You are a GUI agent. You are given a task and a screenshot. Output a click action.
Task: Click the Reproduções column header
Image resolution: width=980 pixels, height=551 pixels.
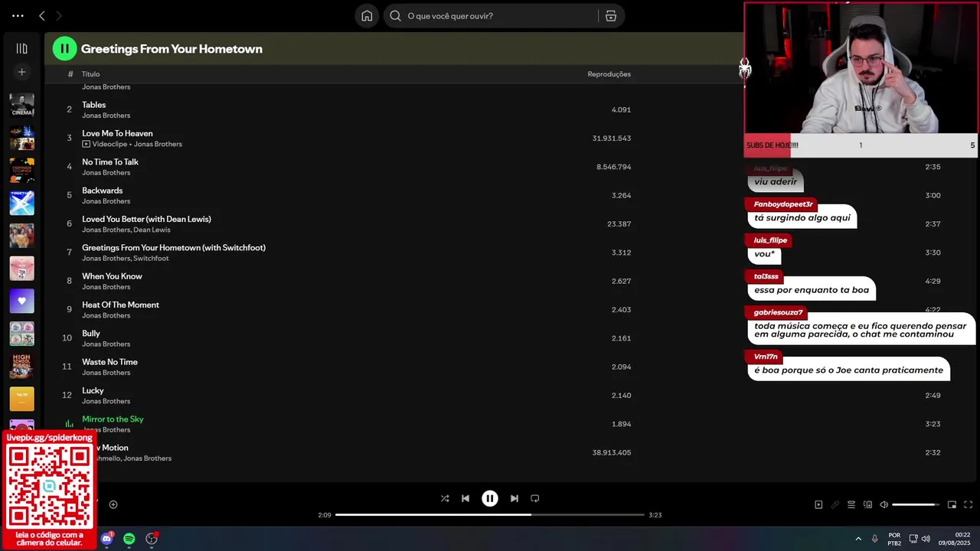point(609,74)
